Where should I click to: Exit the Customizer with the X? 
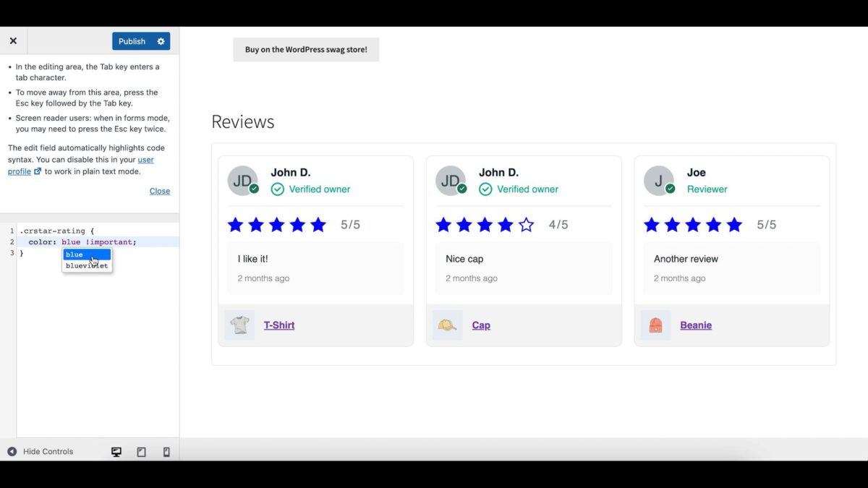[12, 40]
